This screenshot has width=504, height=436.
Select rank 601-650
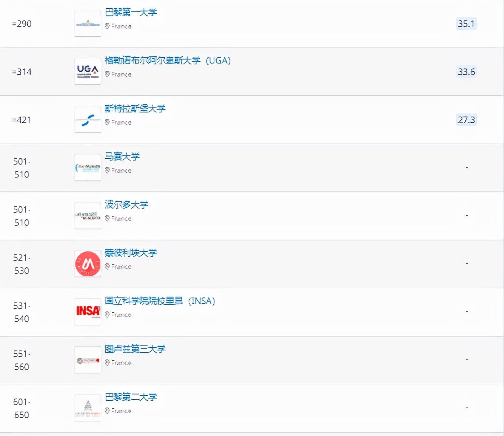pyautogui.click(x=22, y=408)
